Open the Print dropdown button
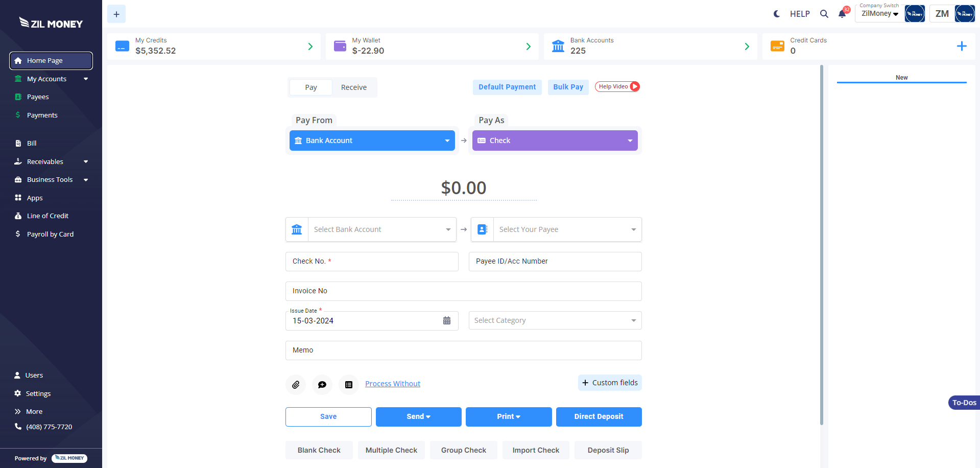This screenshot has height=468, width=980. click(x=509, y=417)
